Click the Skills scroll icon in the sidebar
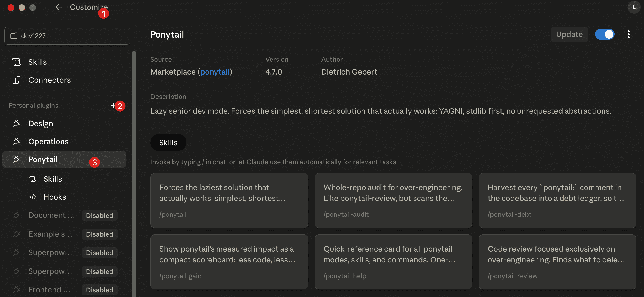The image size is (644, 297). (16, 62)
